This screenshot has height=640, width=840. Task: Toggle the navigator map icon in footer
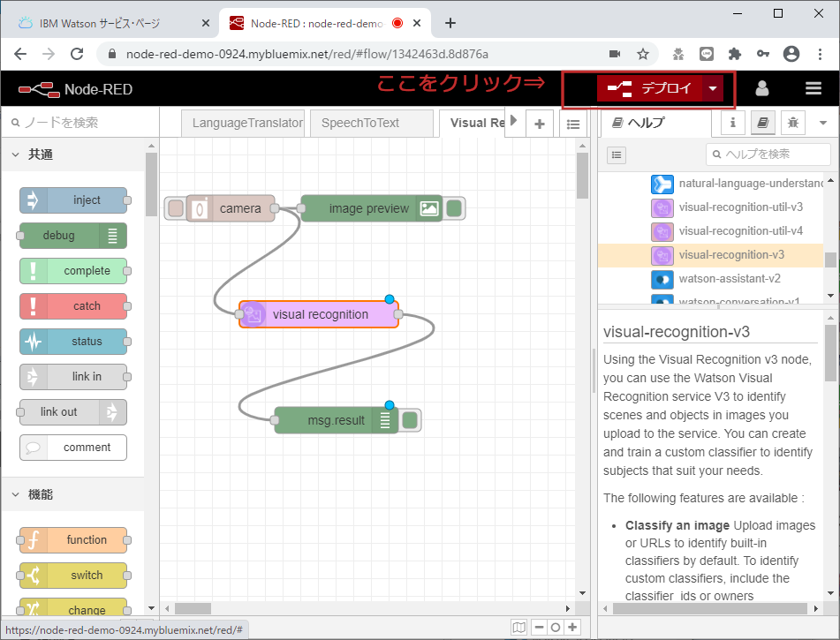519,627
